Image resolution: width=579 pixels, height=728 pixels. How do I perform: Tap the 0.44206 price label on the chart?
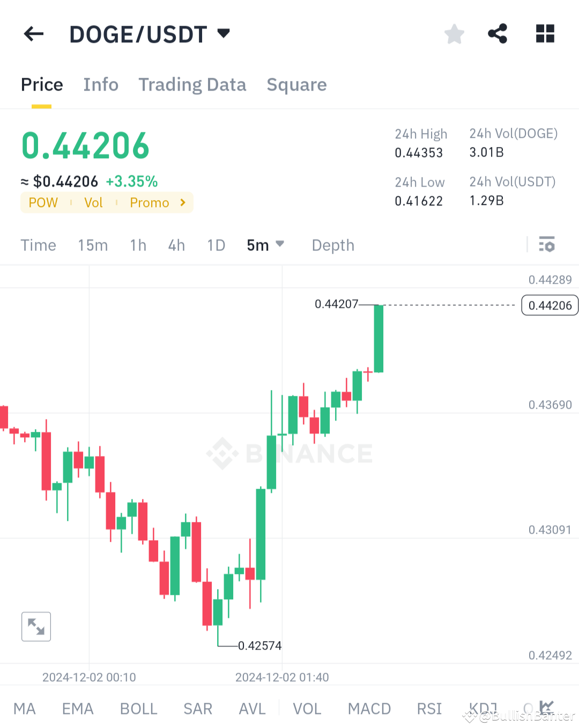click(x=550, y=305)
